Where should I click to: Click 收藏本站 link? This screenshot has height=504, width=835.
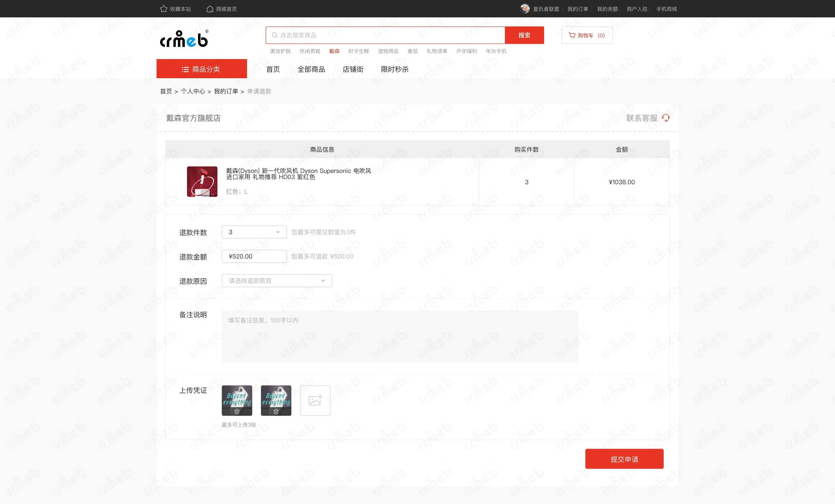[180, 9]
